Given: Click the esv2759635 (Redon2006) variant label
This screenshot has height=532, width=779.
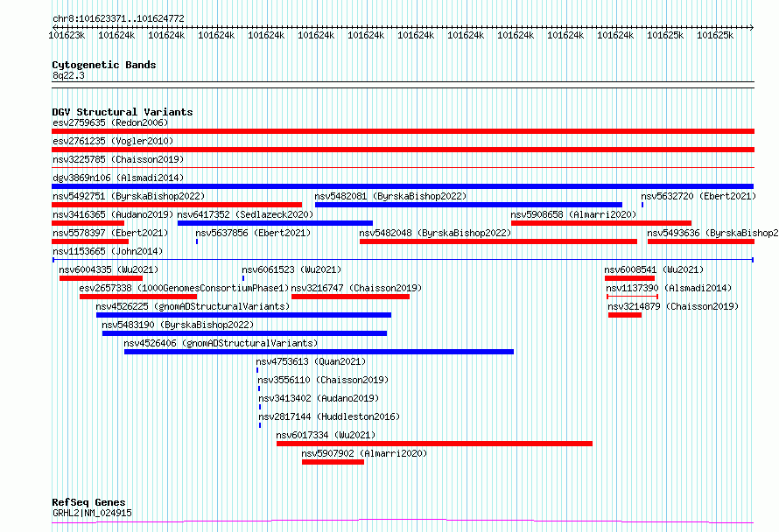Looking at the screenshot, I should click(110, 122).
